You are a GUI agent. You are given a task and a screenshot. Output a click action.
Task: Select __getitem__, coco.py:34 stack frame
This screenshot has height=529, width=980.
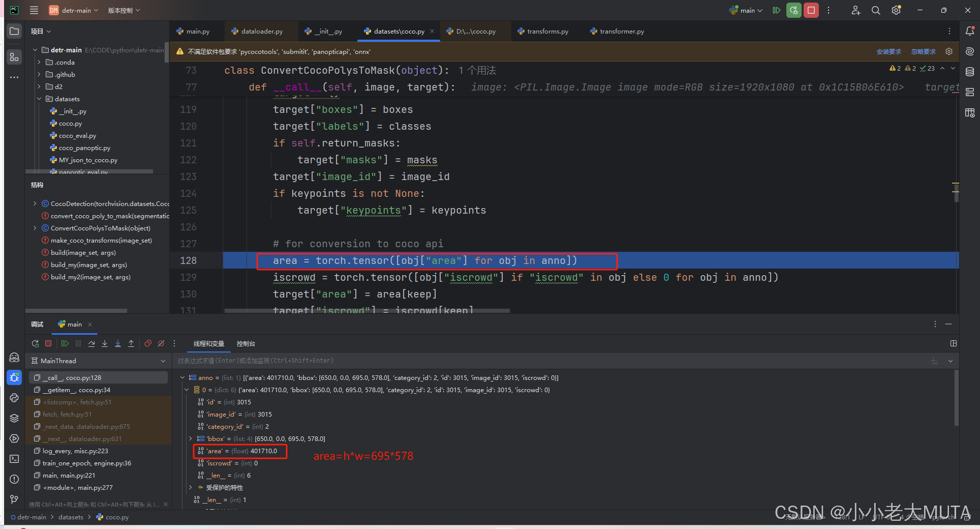pos(99,390)
